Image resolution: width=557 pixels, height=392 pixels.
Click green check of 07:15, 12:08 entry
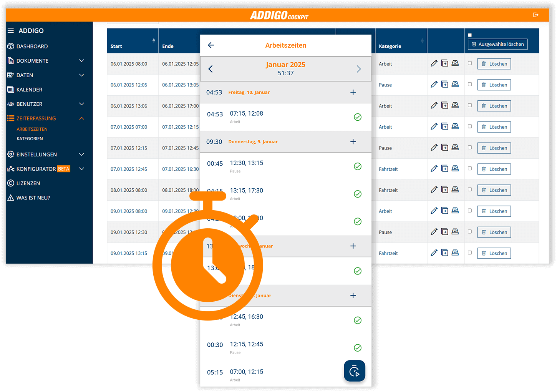pos(358,117)
